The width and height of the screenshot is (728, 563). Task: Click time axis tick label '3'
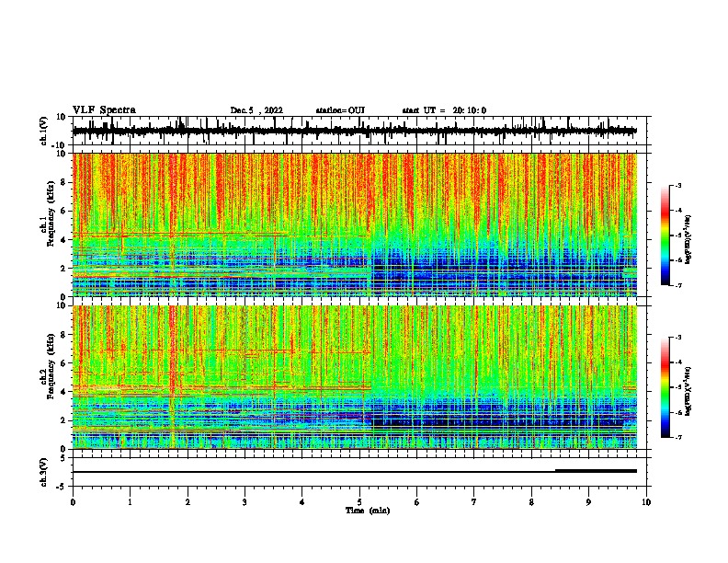(245, 502)
